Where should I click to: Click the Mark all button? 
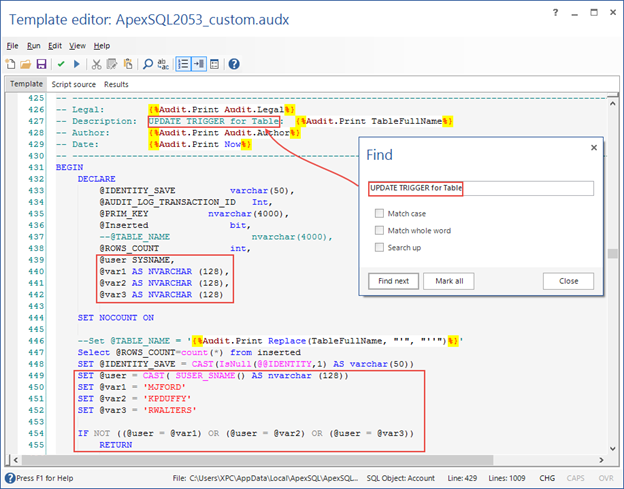(x=449, y=281)
